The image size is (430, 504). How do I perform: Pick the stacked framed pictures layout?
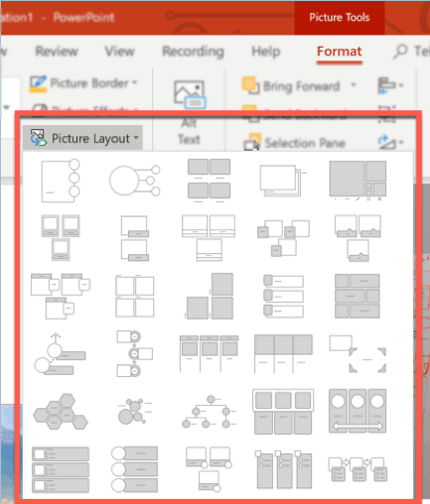coord(282,181)
